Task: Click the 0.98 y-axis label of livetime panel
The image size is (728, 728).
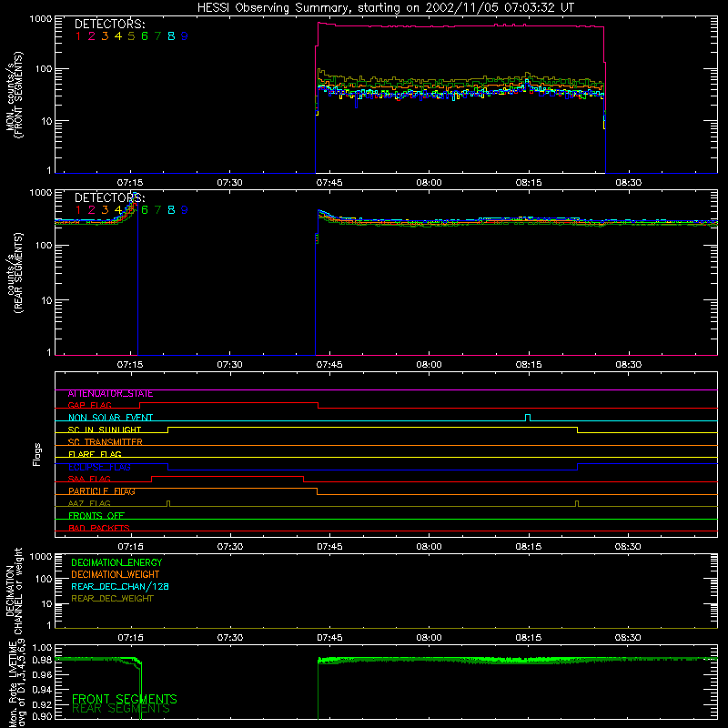Action: (42, 661)
